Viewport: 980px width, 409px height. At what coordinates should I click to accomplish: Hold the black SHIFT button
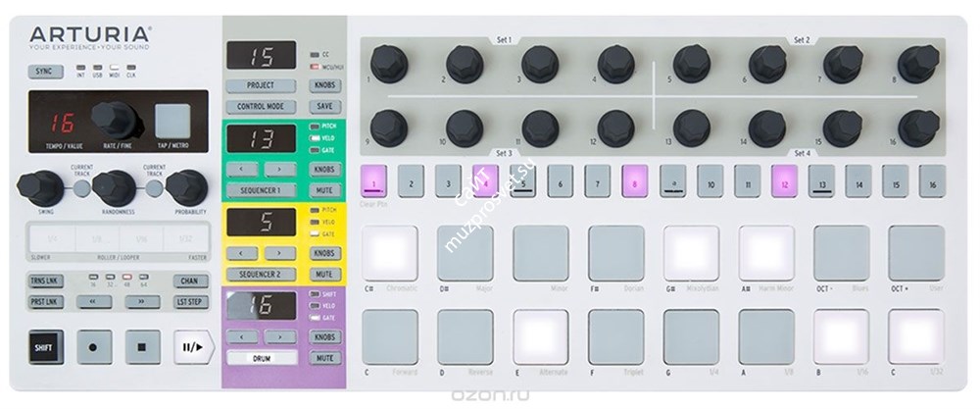coord(46,347)
